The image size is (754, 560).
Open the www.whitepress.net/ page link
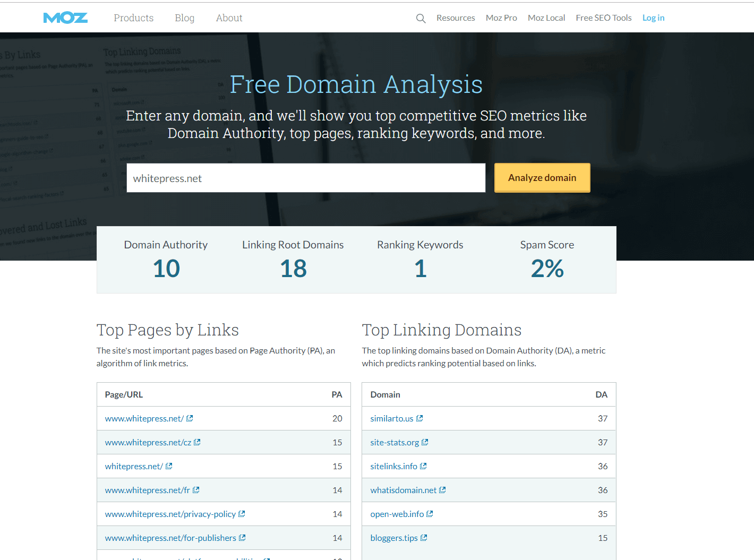pyautogui.click(x=144, y=419)
